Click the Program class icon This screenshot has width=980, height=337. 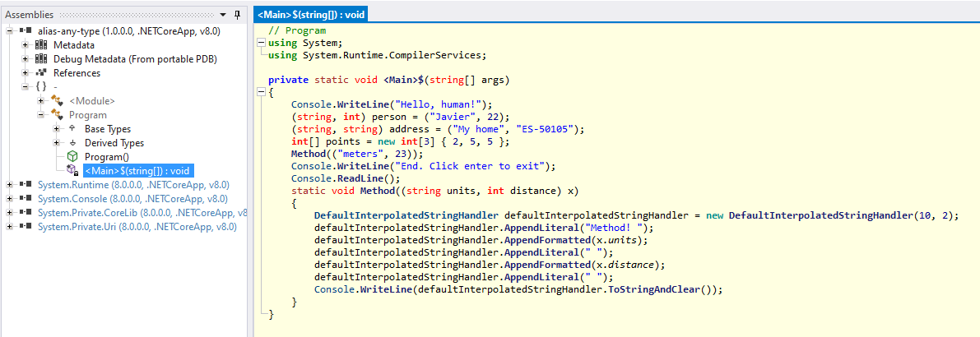coord(57,115)
